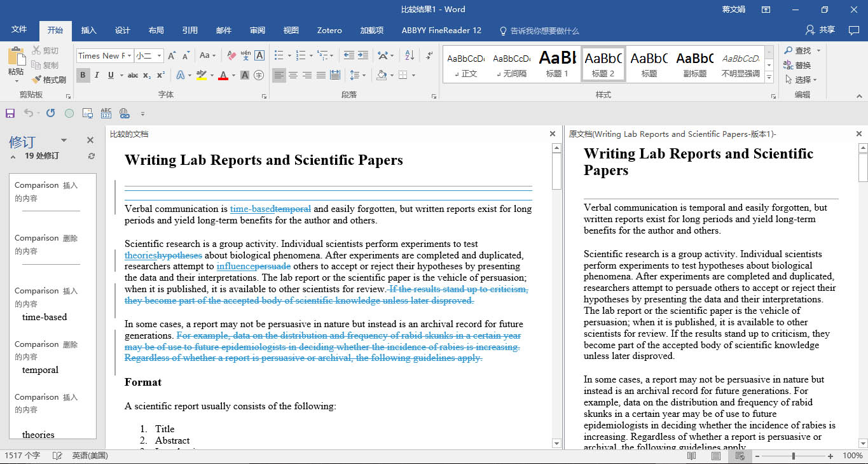
Task: Switch to the Zotero tab
Action: 329,31
